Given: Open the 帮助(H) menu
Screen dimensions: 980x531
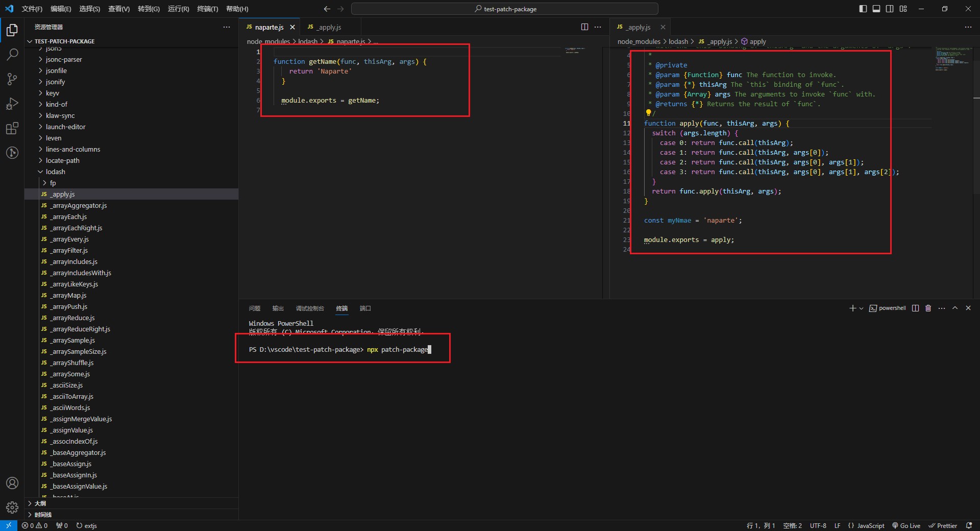Looking at the screenshot, I should 237,9.
